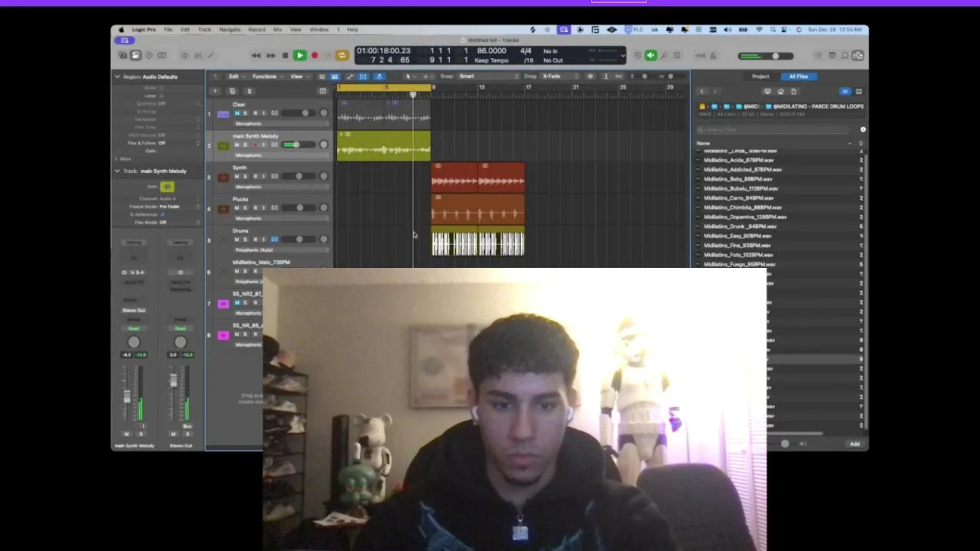The height and width of the screenshot is (551, 980).
Task: Toggle the Show Automation button
Action: point(350,77)
